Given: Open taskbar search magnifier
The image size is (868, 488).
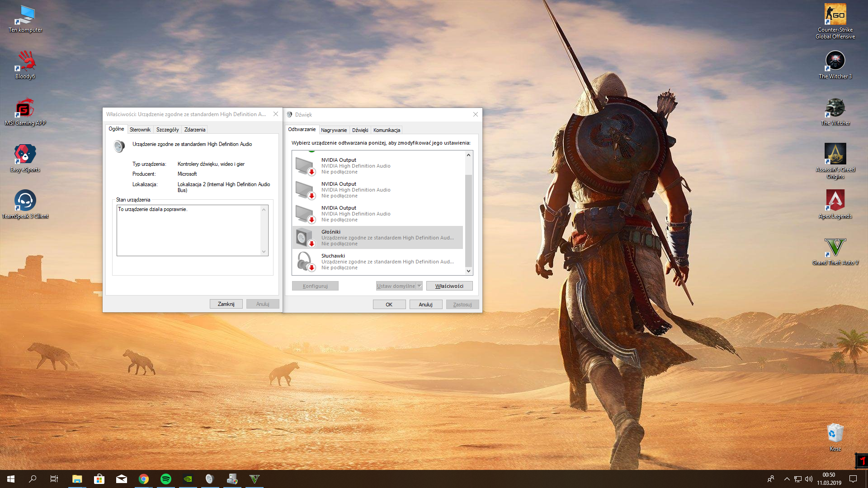Looking at the screenshot, I should 33,479.
